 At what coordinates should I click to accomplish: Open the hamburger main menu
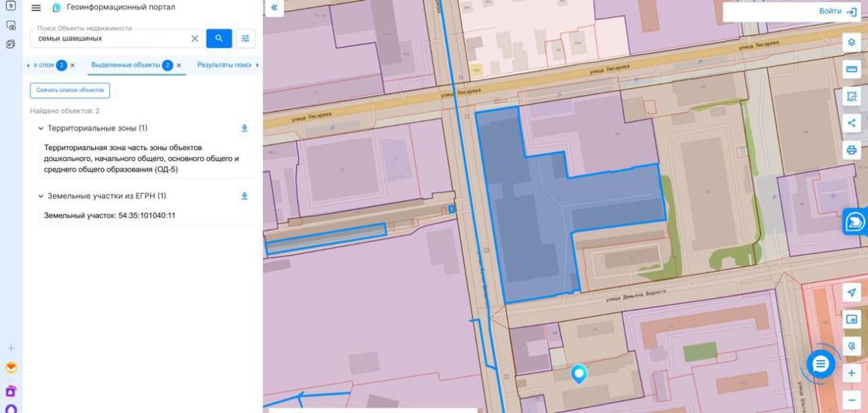click(x=36, y=8)
